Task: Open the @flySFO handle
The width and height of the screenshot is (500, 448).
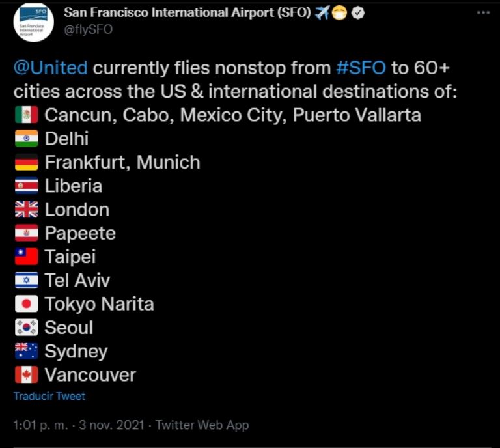Action: (x=89, y=29)
